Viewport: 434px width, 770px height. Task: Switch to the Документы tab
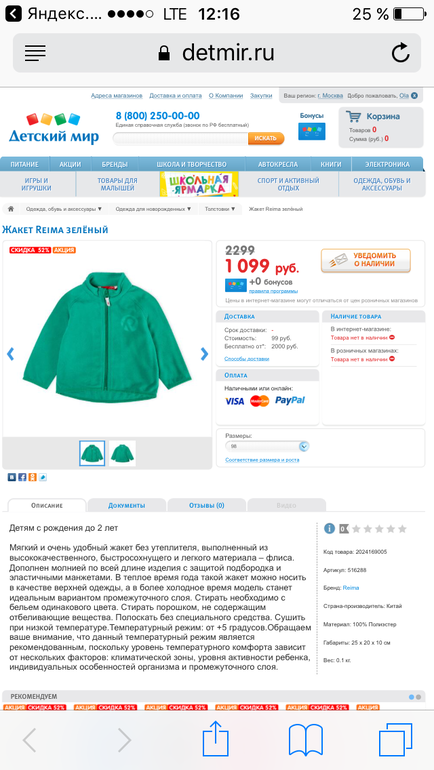[x=127, y=505]
